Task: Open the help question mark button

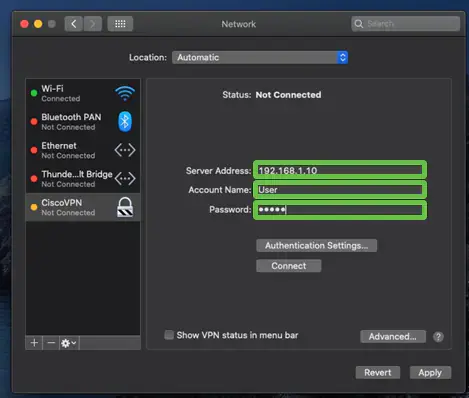Action: click(438, 337)
